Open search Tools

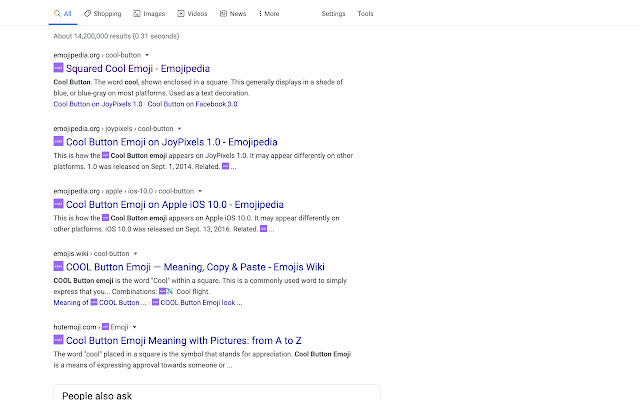click(x=365, y=13)
